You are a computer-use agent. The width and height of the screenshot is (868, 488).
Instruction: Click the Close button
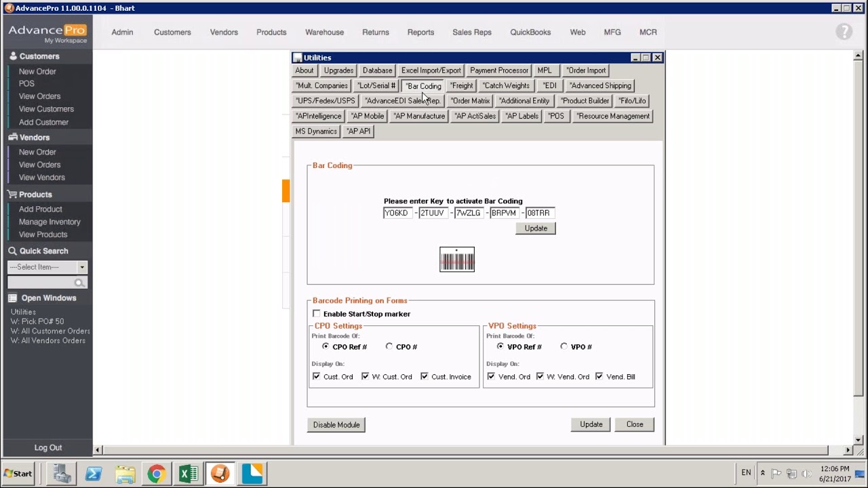click(635, 424)
